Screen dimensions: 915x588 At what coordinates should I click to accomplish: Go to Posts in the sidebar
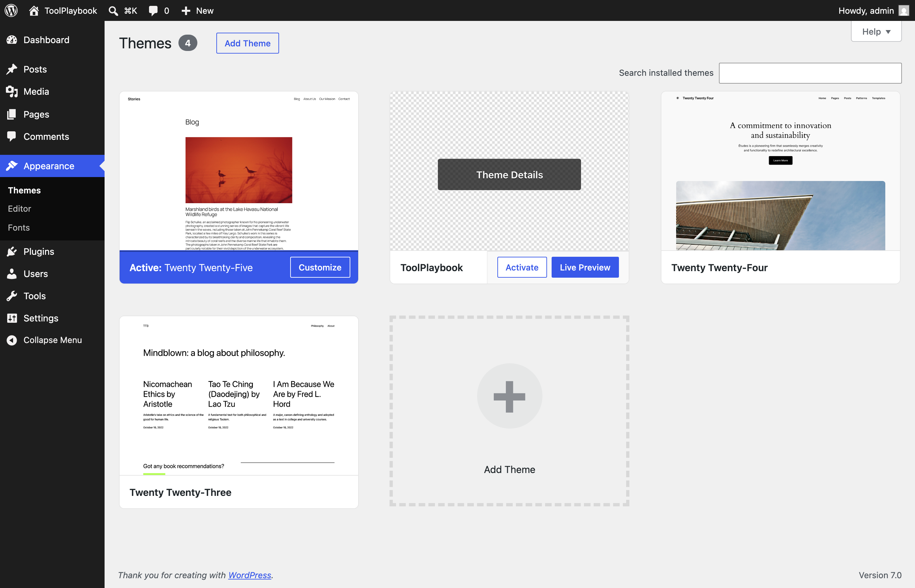(x=35, y=69)
